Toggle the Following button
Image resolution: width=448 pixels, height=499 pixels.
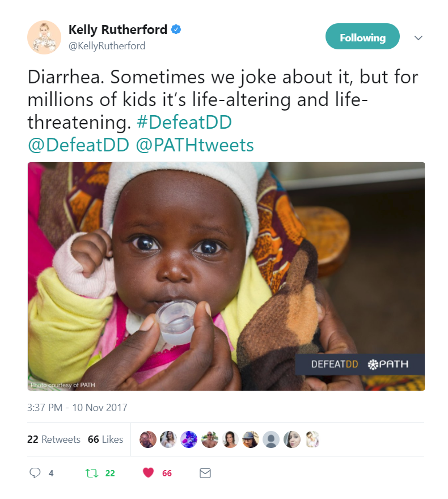362,37
